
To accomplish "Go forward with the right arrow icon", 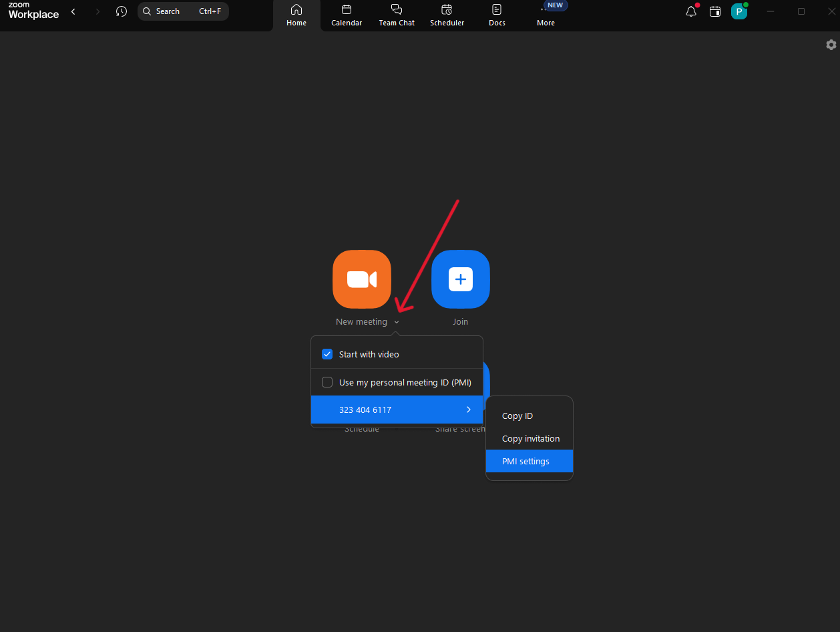I will point(97,11).
